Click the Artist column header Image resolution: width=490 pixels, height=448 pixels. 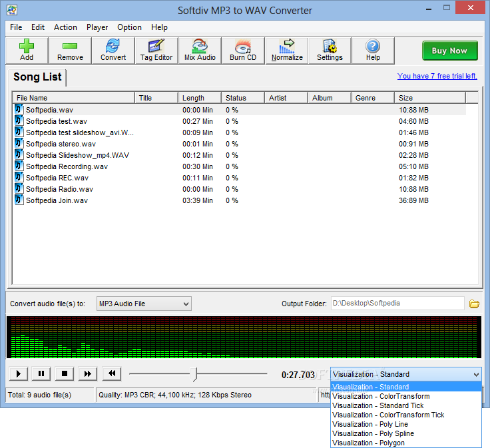click(x=286, y=98)
